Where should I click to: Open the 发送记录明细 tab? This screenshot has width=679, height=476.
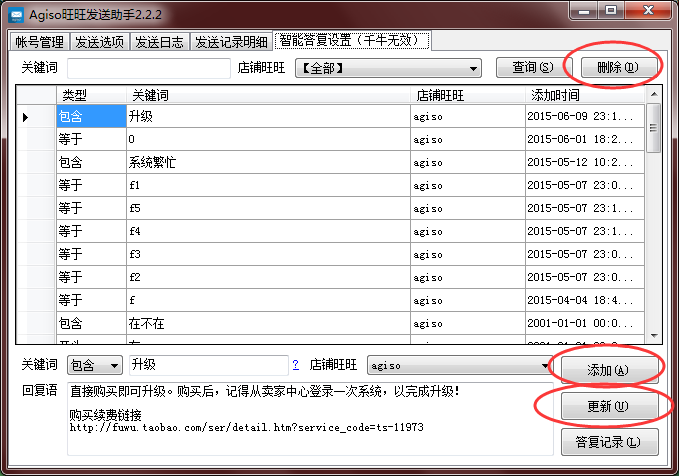pos(231,42)
